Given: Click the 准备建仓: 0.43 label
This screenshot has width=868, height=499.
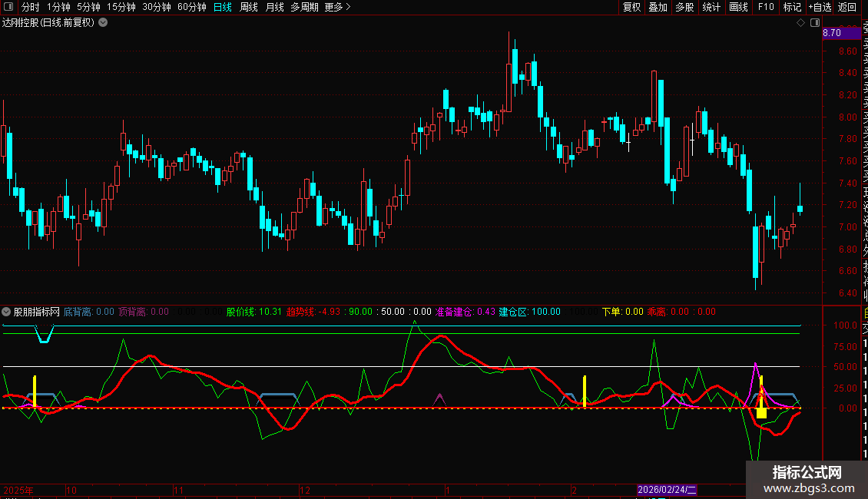Looking at the screenshot, I should pyautogui.click(x=465, y=312).
